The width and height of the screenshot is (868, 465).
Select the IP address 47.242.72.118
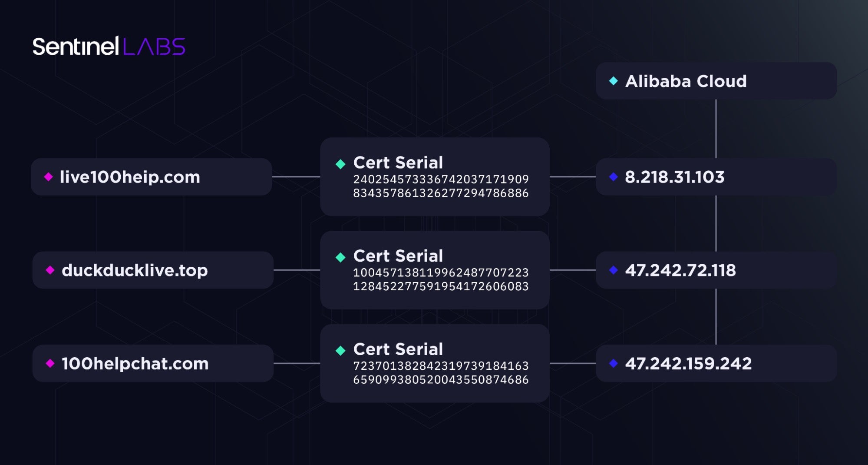coord(680,270)
